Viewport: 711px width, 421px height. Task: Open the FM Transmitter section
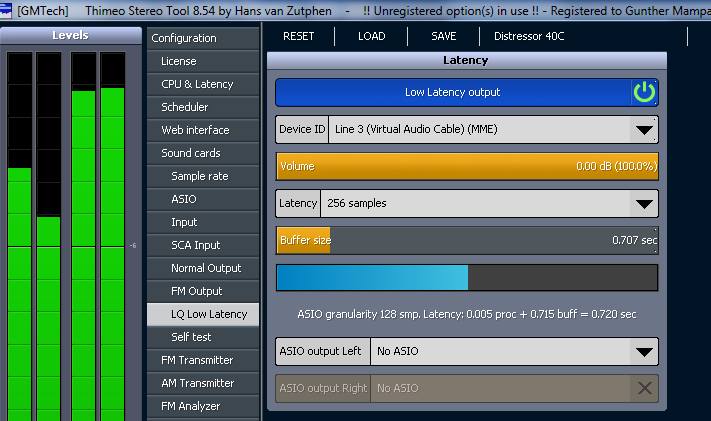pos(203,361)
